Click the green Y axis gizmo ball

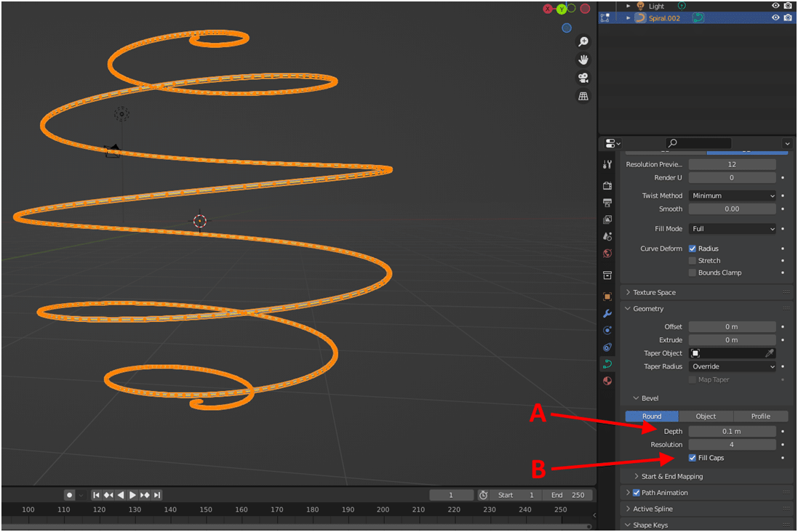click(562, 9)
